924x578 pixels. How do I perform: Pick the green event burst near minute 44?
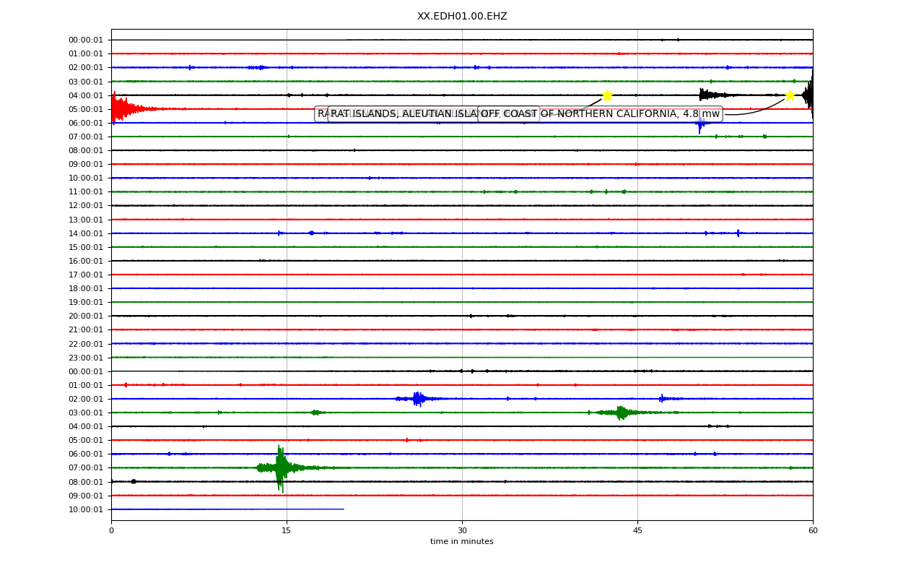pyautogui.click(x=621, y=413)
